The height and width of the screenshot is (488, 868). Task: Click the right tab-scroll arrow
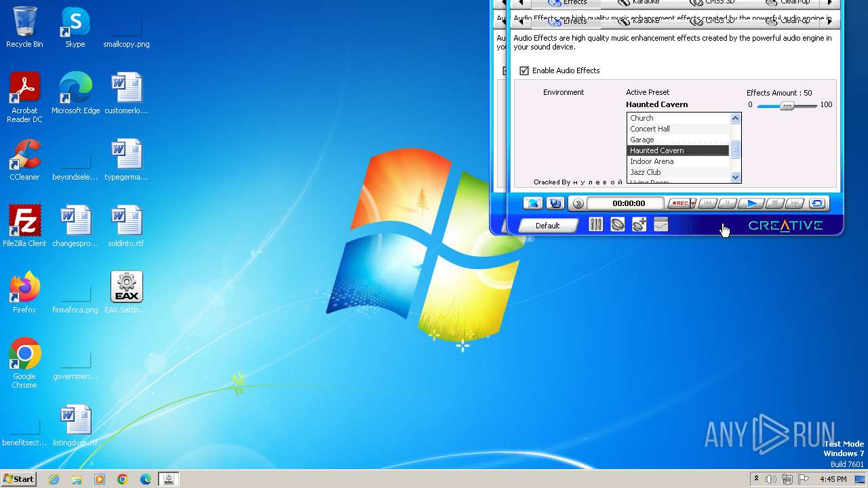point(829,22)
